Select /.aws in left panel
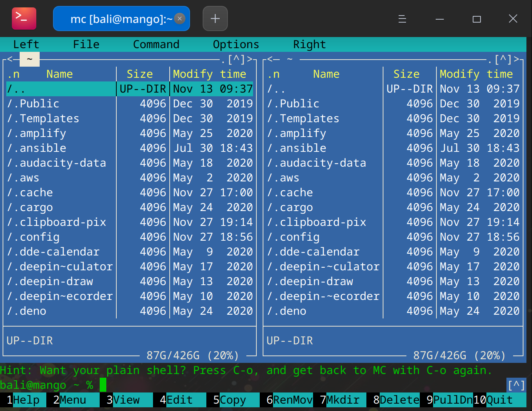 pos(130,178)
